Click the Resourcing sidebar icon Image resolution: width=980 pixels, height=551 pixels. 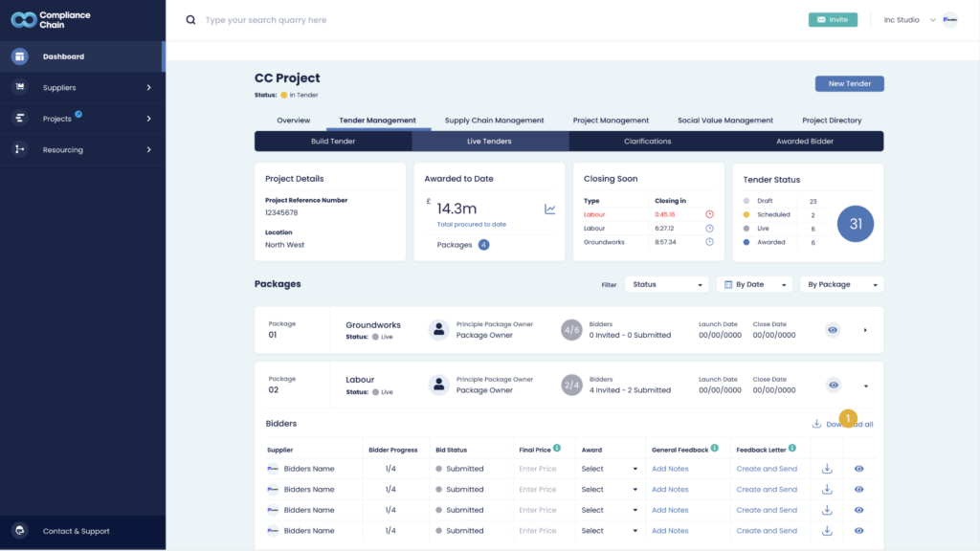(20, 149)
